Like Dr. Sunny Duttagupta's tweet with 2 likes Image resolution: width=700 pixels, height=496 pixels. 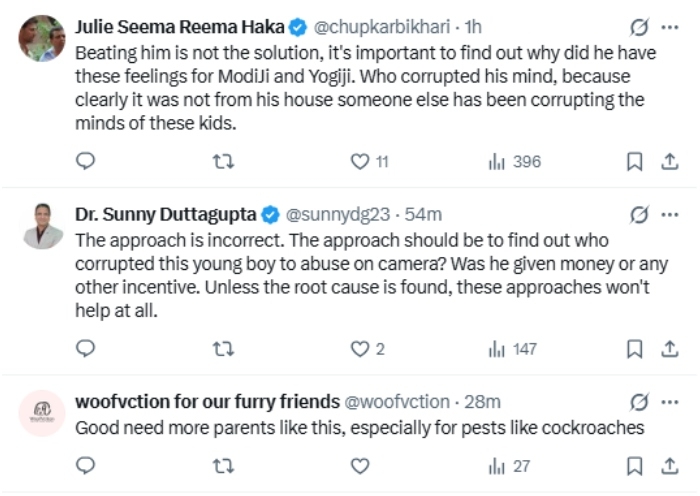tap(367, 349)
